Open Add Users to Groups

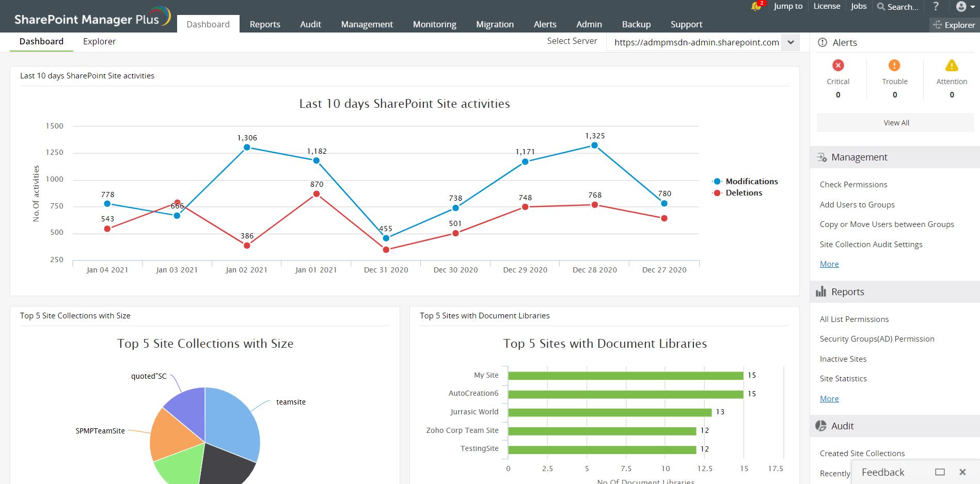click(857, 205)
